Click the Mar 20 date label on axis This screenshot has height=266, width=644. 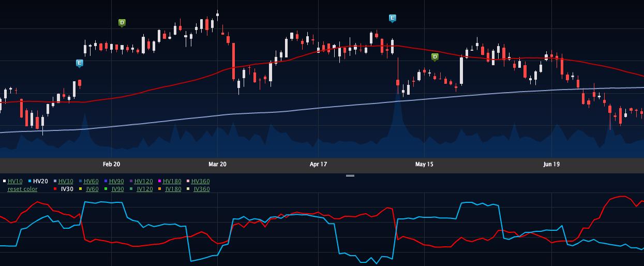(217, 165)
